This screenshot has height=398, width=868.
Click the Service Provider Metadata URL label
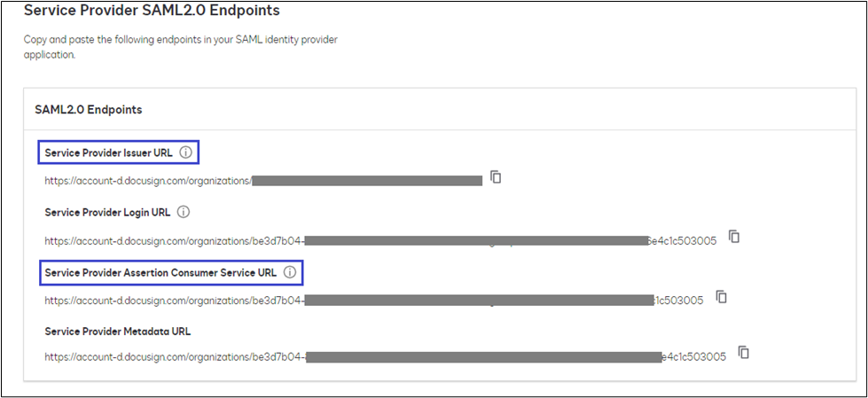click(x=118, y=332)
